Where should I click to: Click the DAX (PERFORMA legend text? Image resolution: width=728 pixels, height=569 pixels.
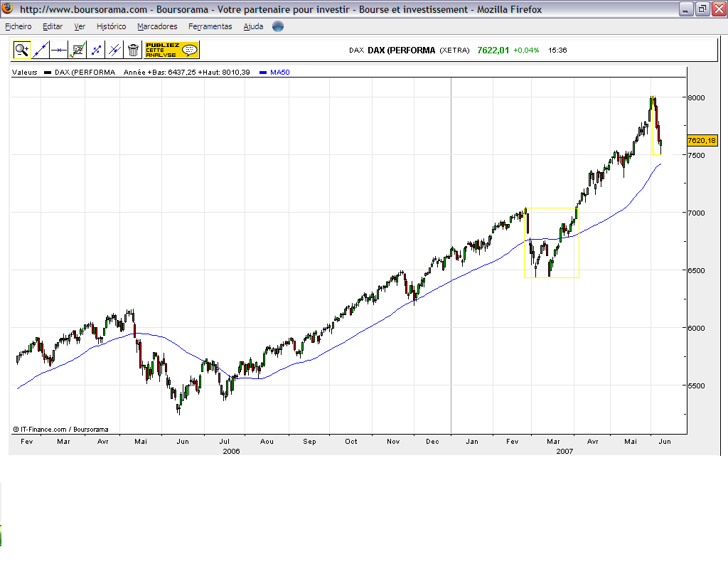click(85, 72)
